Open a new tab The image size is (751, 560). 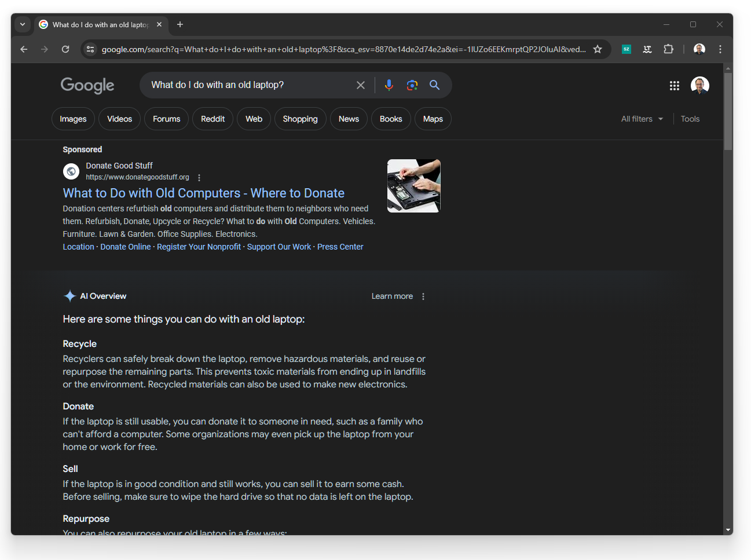(x=180, y=24)
